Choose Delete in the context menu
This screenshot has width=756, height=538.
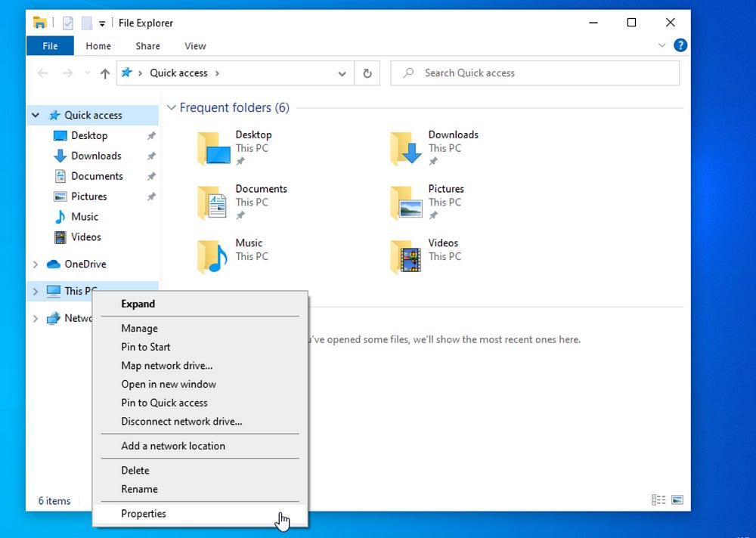200,471
